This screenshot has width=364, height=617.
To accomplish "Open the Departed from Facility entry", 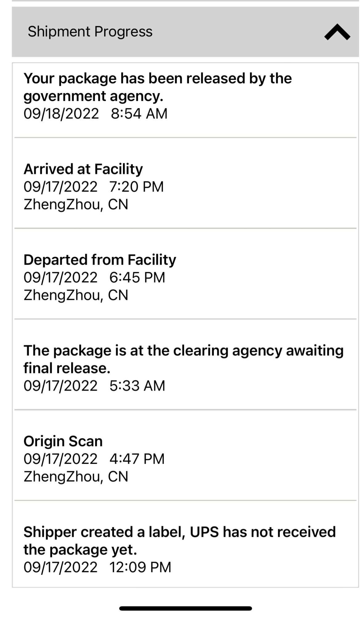I will 100,260.
